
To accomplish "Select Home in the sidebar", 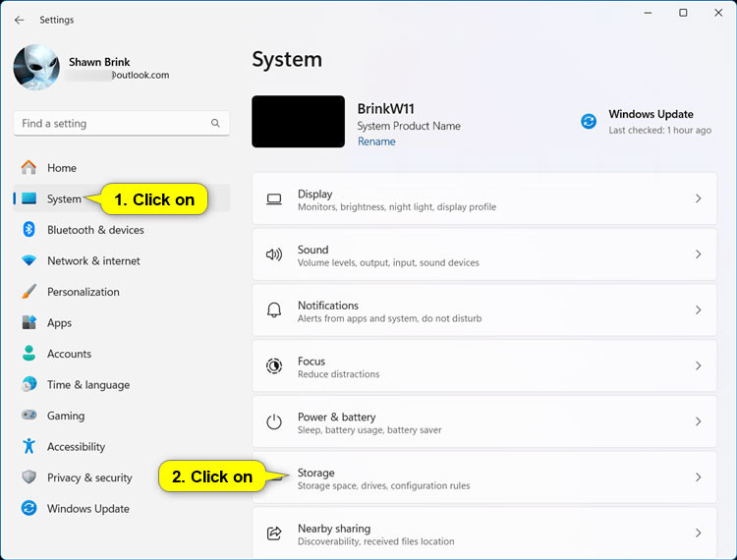I will tap(62, 168).
